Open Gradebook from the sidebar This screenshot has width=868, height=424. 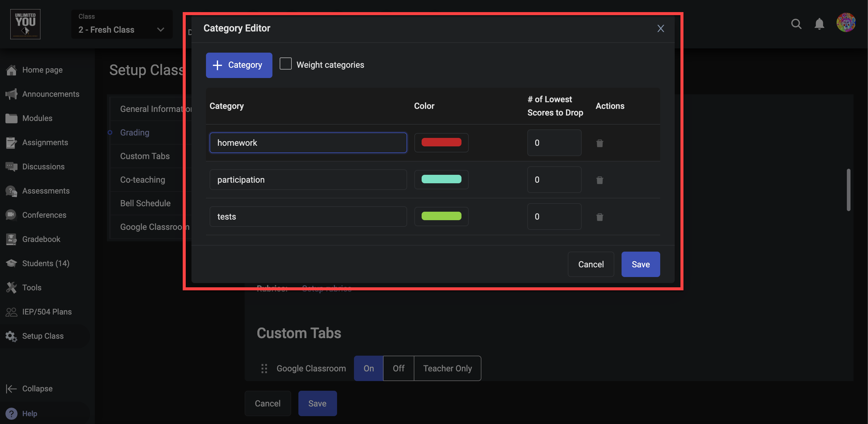coord(41,239)
